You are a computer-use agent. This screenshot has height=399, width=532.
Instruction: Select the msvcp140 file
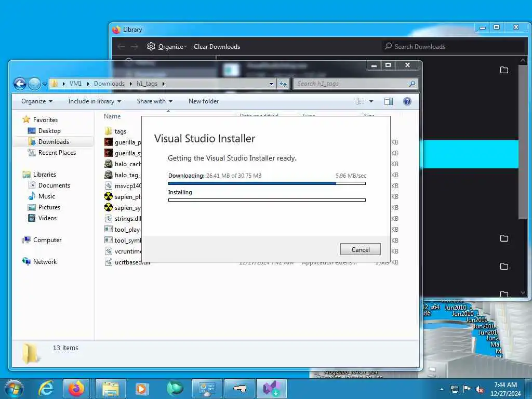point(123,186)
